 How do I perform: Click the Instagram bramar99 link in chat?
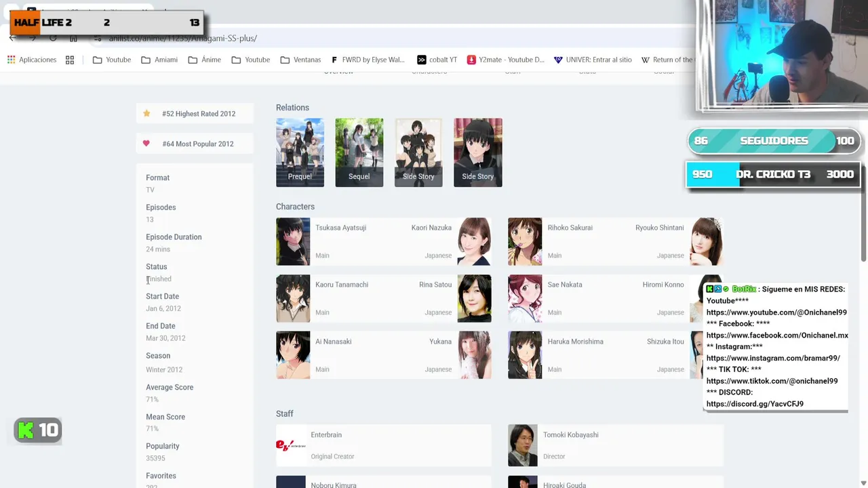[x=773, y=358]
